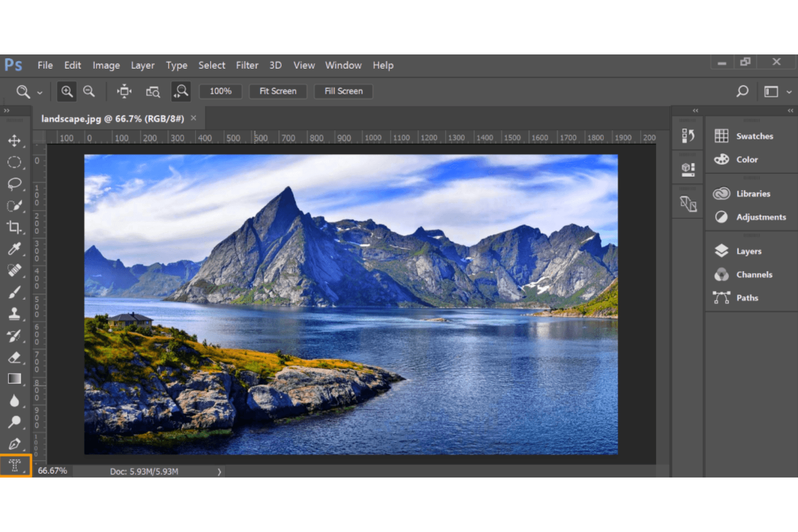Toggle Resize Windows to Fit option
The width and height of the screenshot is (798, 532).
point(125,91)
